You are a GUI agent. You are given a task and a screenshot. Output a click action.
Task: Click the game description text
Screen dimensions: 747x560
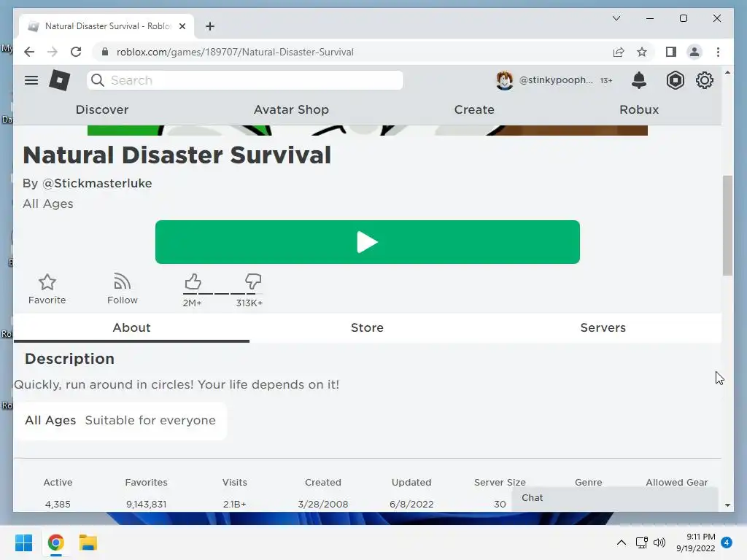177,385
